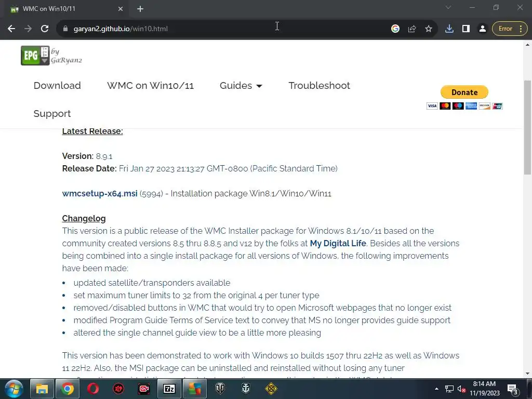The width and height of the screenshot is (532, 399).
Task: Open the Windows Start menu
Action: (14, 389)
